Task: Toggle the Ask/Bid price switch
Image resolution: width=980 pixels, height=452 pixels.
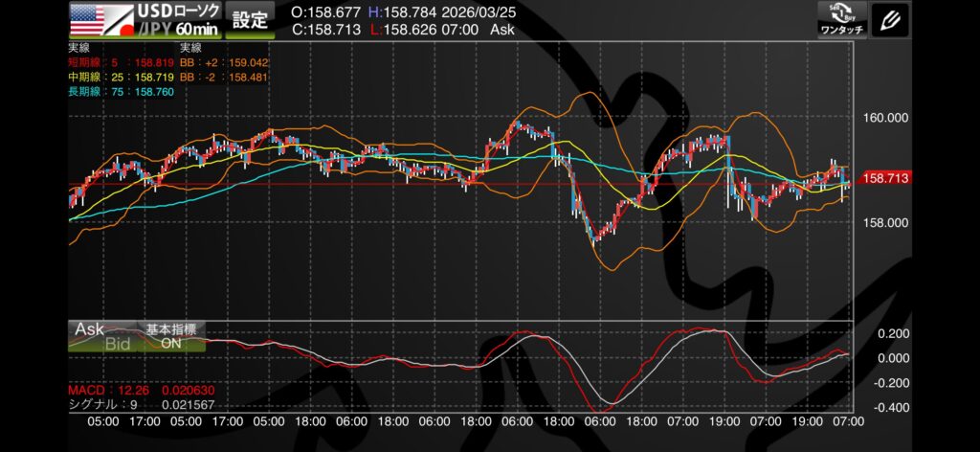Action: (x=102, y=336)
